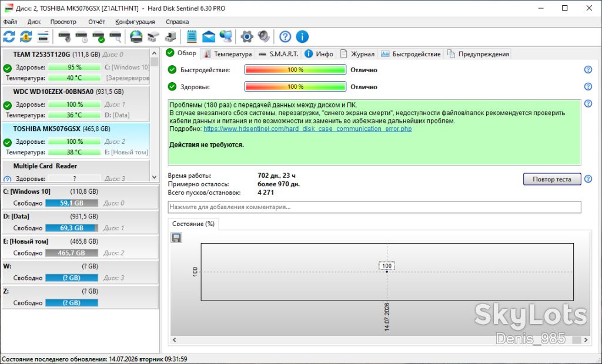Click the Повтор теста button

551,179
